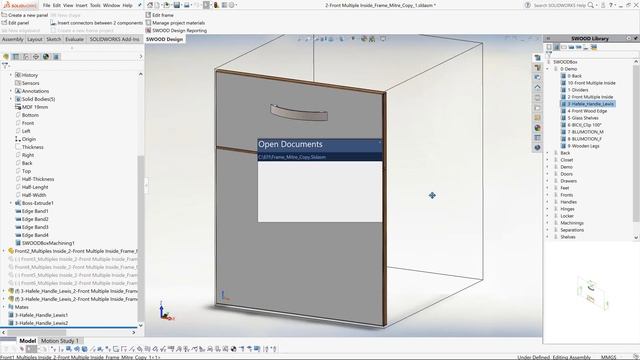Open FeatureManager design tree tab icon
The image size is (640, 360).
point(6,57)
